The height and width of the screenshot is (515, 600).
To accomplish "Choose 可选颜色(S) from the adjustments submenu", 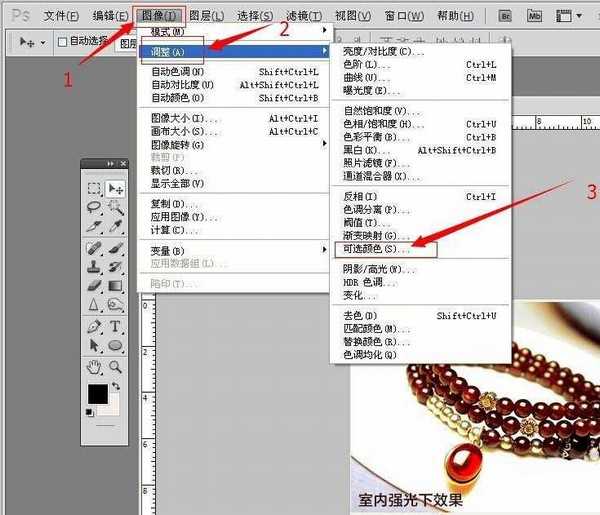I will point(370,247).
